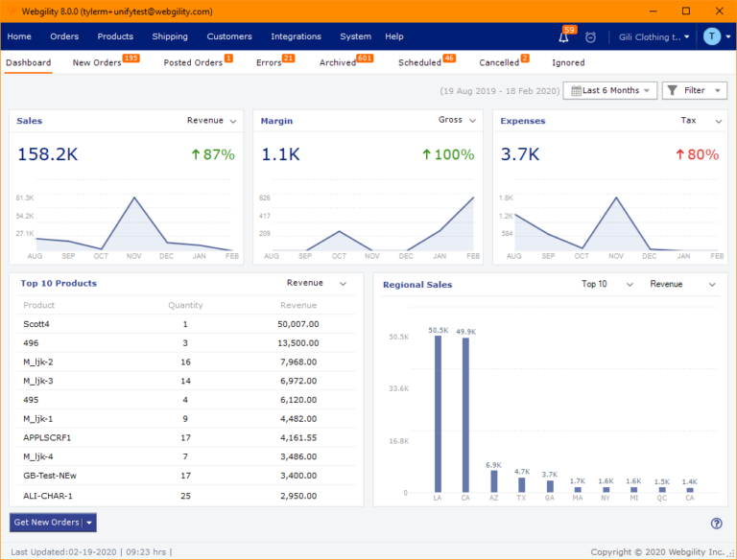Open Regional Sales Top 10 dropdown

click(x=606, y=284)
